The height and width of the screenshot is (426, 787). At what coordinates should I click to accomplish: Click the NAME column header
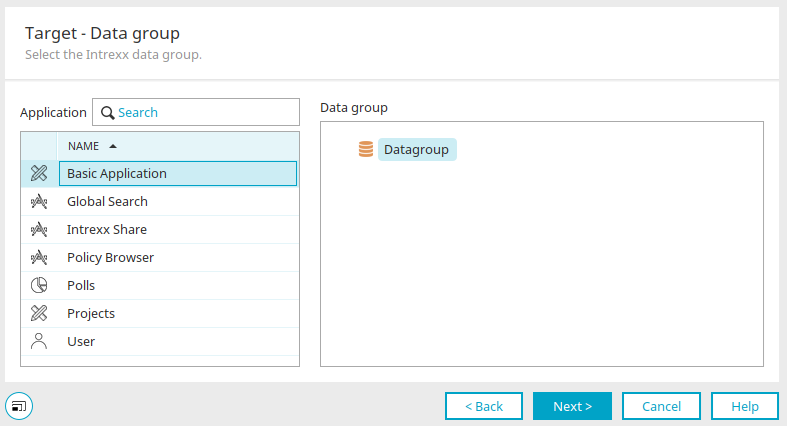pyautogui.click(x=178, y=146)
